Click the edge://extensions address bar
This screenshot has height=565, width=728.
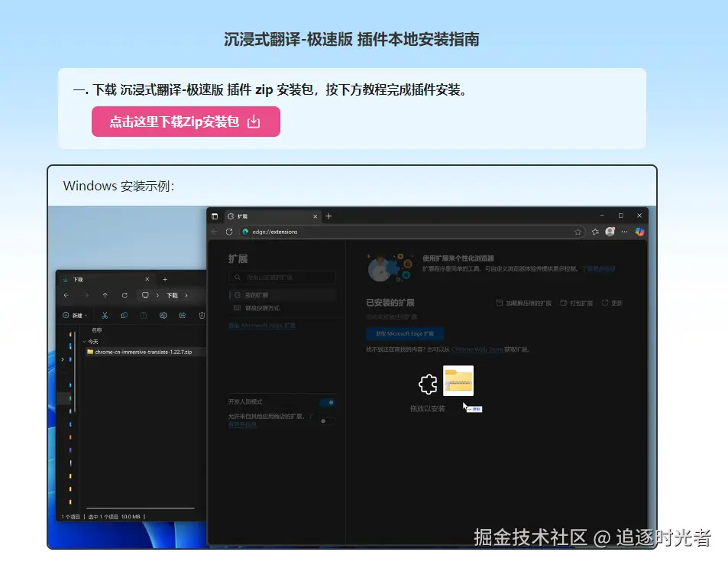[x=413, y=232]
